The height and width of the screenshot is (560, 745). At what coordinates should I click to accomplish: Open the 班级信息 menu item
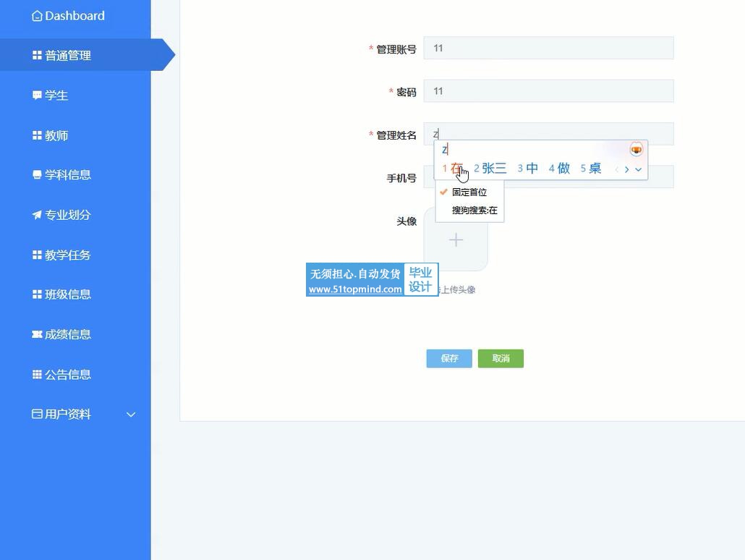(67, 294)
